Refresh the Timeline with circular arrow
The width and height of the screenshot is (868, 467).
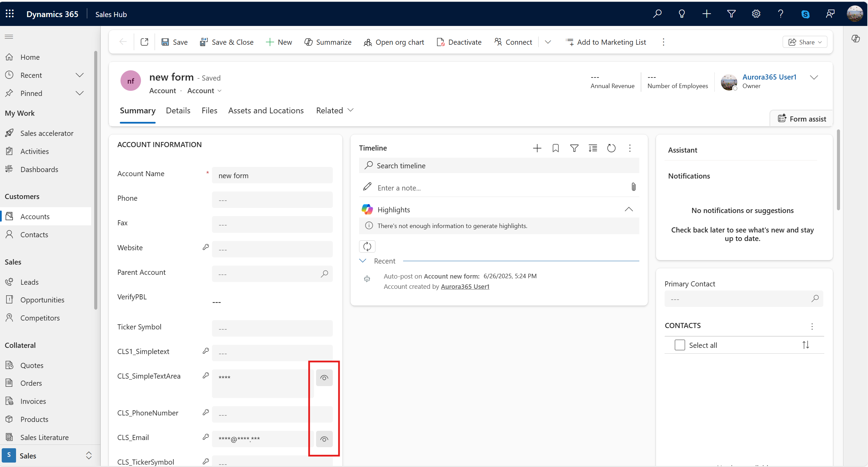(x=611, y=148)
